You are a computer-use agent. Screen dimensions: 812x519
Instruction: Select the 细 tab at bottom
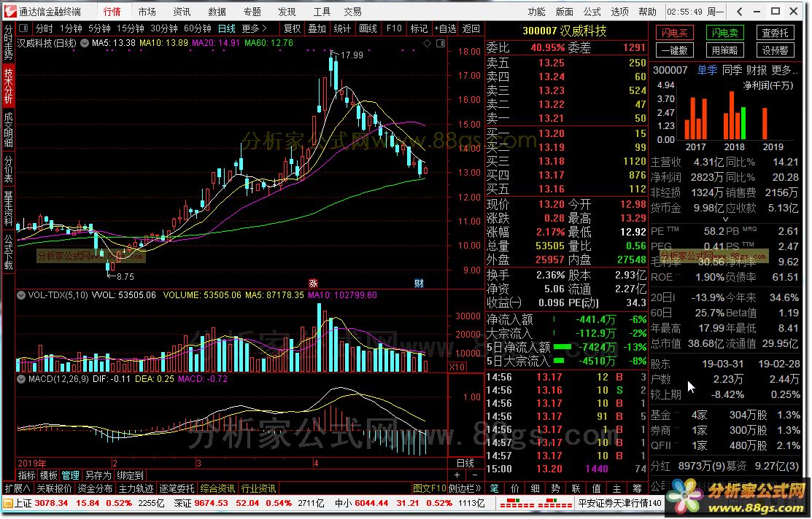tap(535, 488)
